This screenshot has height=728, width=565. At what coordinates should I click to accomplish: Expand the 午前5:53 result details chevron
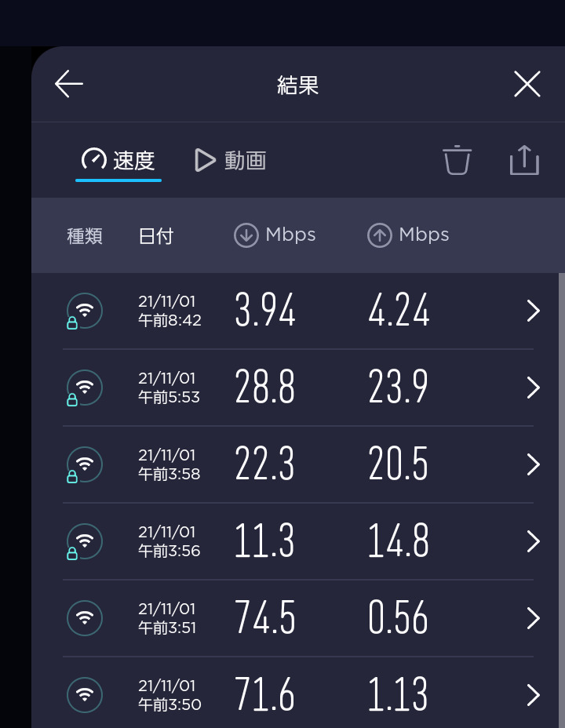click(x=534, y=388)
